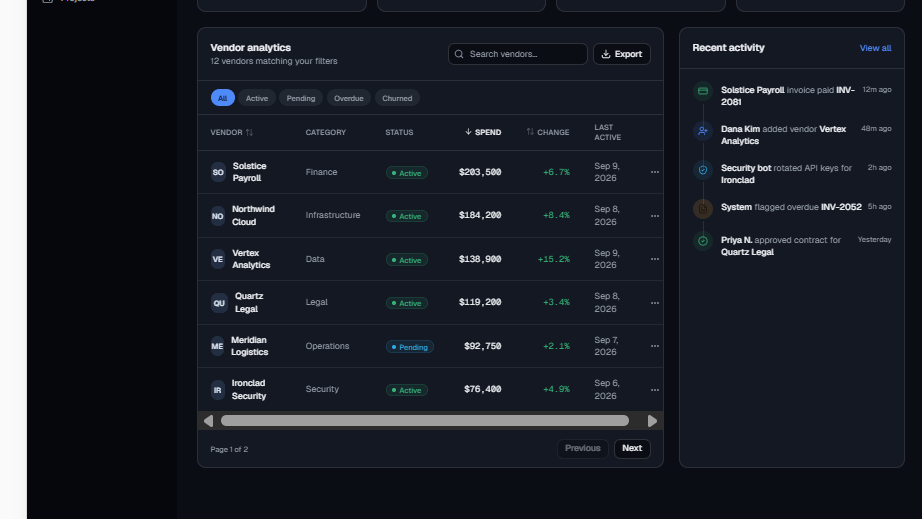Viewport: 922px width, 519px height.
Task: Open row actions menu for Solstice Payroll
Action: pyautogui.click(x=654, y=172)
